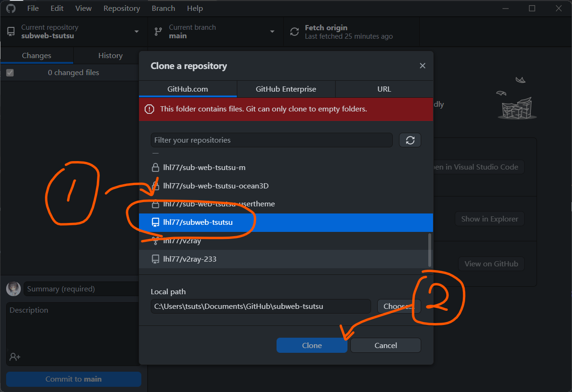Click the Cancel button
This screenshot has width=572, height=392.
(386, 345)
